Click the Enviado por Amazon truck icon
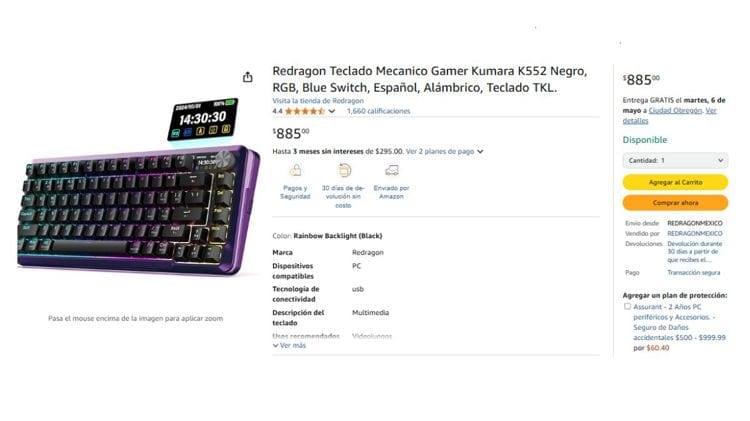This screenshot has height=421, width=750. (x=392, y=170)
